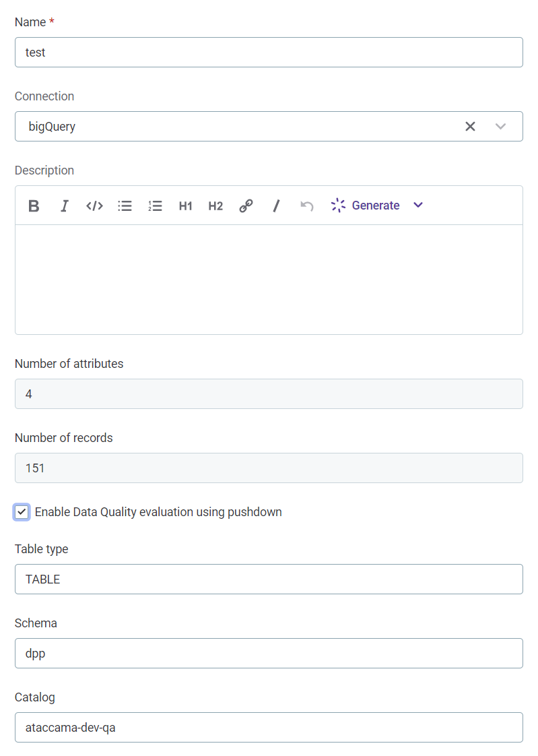The image size is (538, 756).
Task: Click inside the Name field containing test
Action: [269, 52]
